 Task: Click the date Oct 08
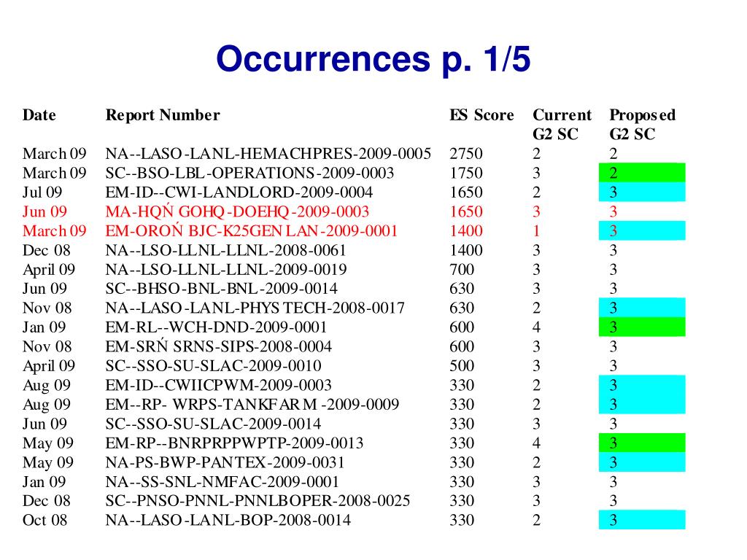click(x=44, y=520)
